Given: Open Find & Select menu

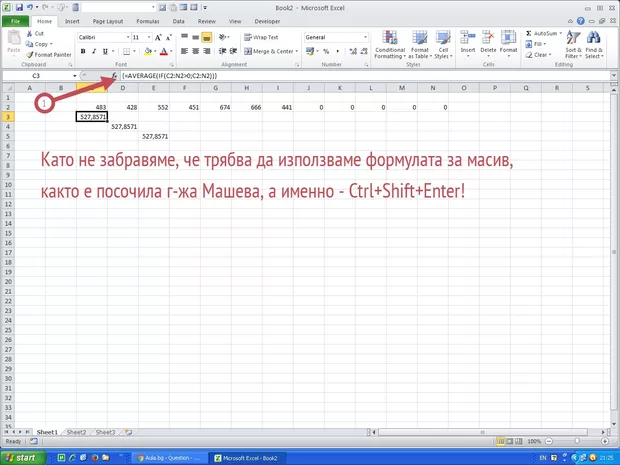Looking at the screenshot, I should tap(594, 45).
